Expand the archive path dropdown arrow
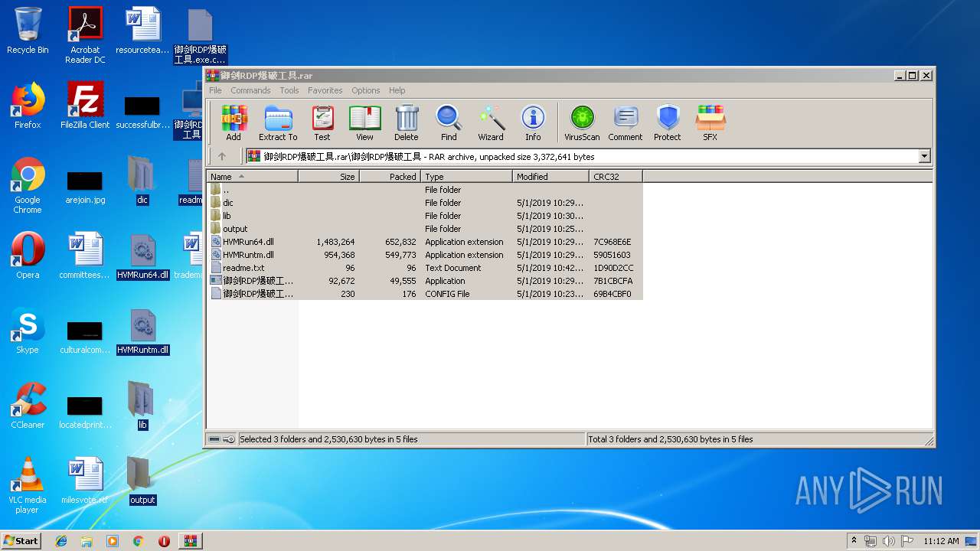This screenshot has width=980, height=551. point(924,156)
